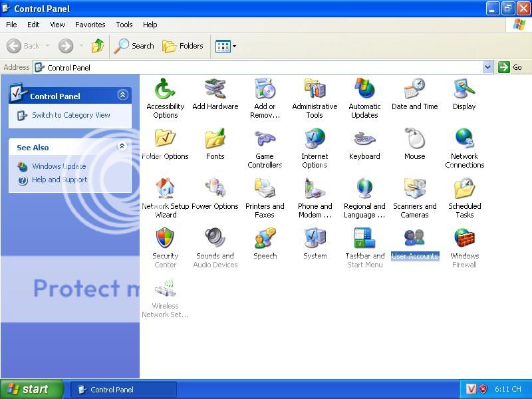
Task: Select Control Panel taskbar button
Action: [124, 390]
